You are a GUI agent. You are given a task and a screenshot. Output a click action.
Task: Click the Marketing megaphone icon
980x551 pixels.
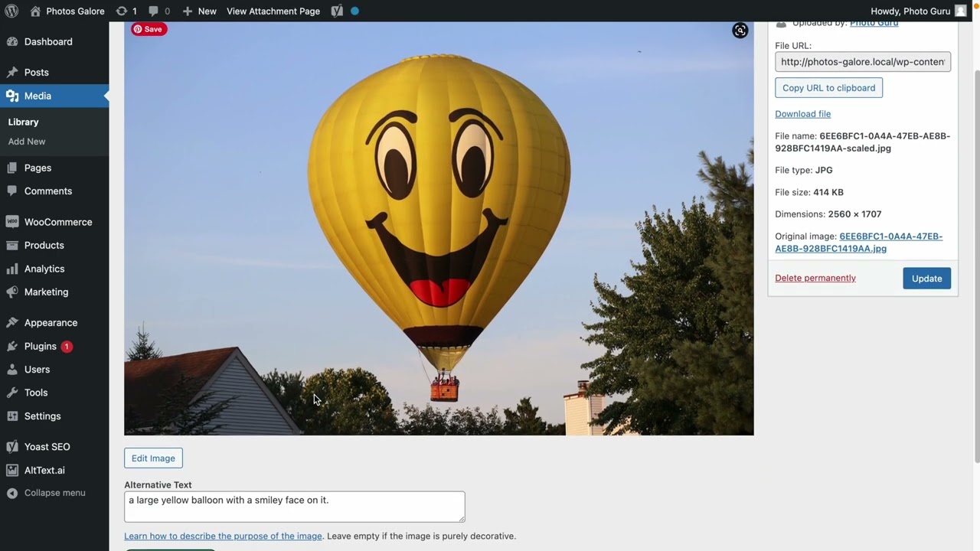(x=12, y=292)
